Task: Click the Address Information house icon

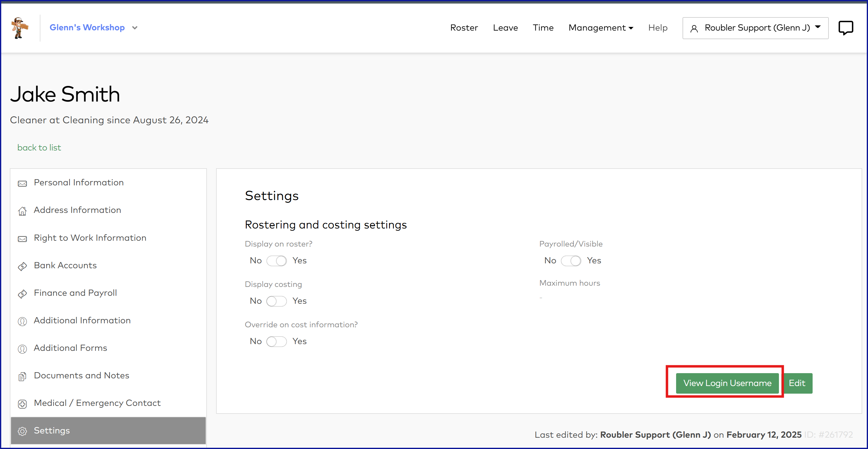Action: pos(22,211)
